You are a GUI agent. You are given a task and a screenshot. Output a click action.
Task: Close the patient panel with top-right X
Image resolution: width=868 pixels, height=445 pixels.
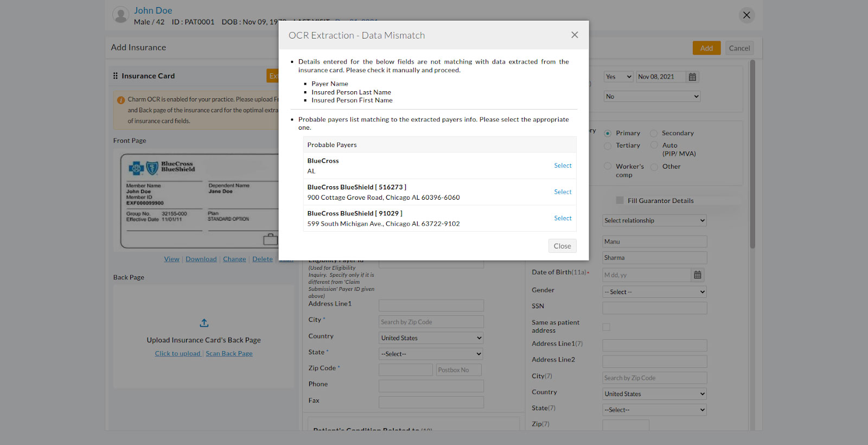(x=746, y=15)
